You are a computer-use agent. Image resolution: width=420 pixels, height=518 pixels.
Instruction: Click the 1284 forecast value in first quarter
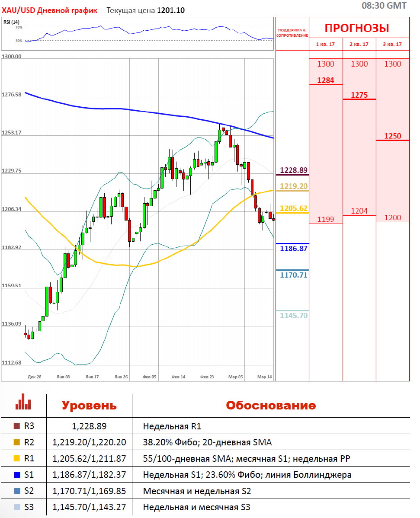pyautogui.click(x=325, y=80)
